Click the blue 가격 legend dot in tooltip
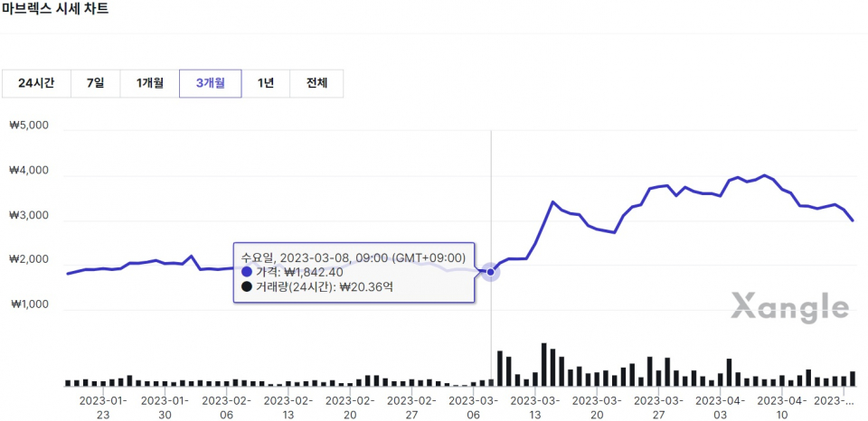 (x=248, y=272)
